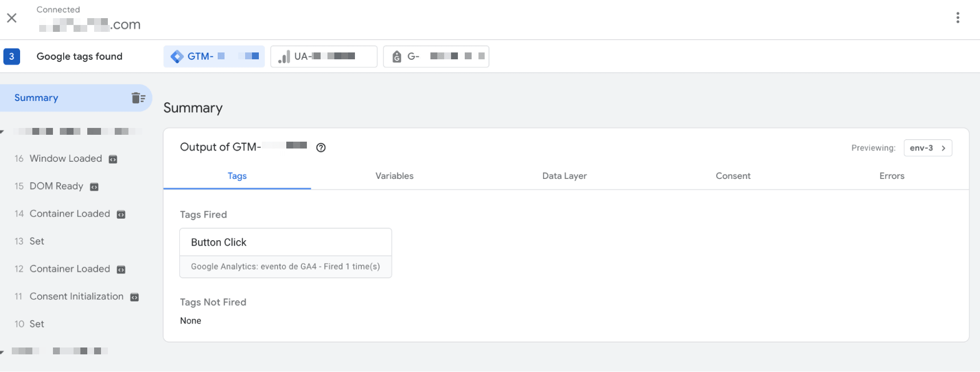Switch to the Data Layer tab
This screenshot has width=980, height=372.
564,176
